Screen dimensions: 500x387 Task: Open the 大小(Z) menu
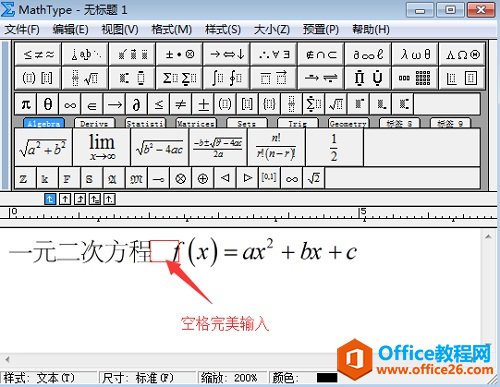[x=272, y=30]
